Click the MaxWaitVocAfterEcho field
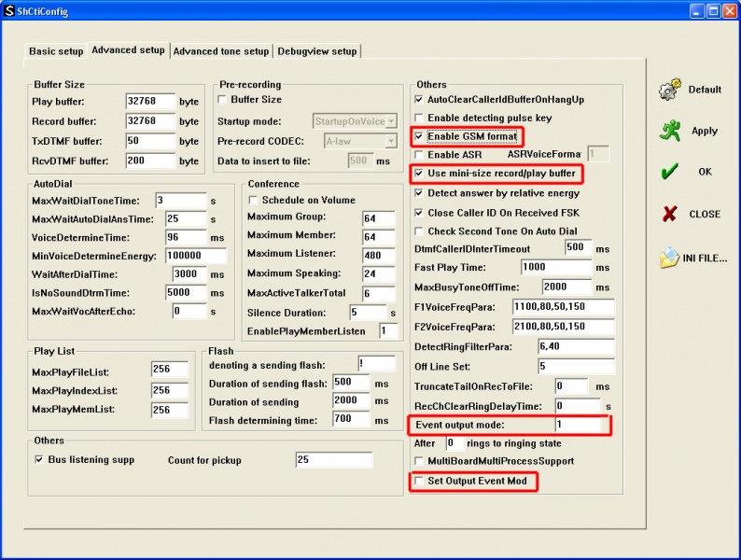 [189, 311]
